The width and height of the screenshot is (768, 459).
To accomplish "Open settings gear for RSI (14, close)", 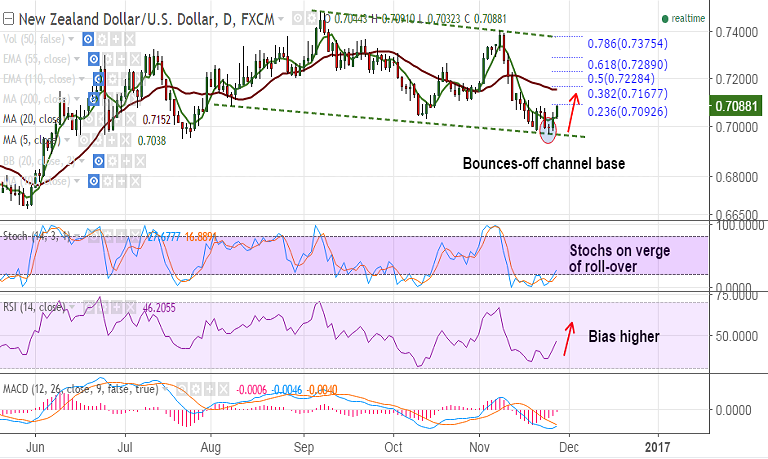I will click(103, 307).
